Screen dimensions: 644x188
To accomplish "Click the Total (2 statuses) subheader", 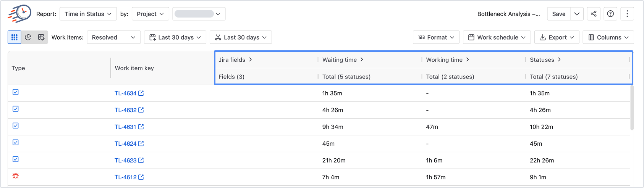I will pos(450,77).
